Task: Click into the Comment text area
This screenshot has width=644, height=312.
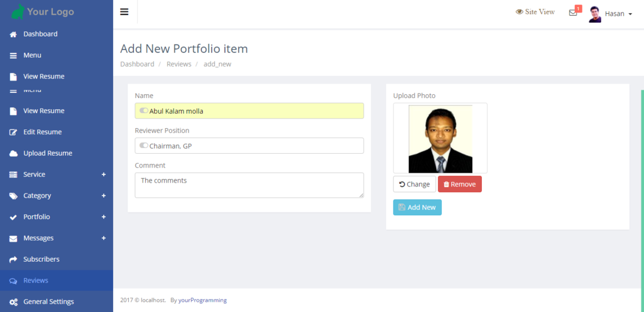Action: click(x=249, y=185)
